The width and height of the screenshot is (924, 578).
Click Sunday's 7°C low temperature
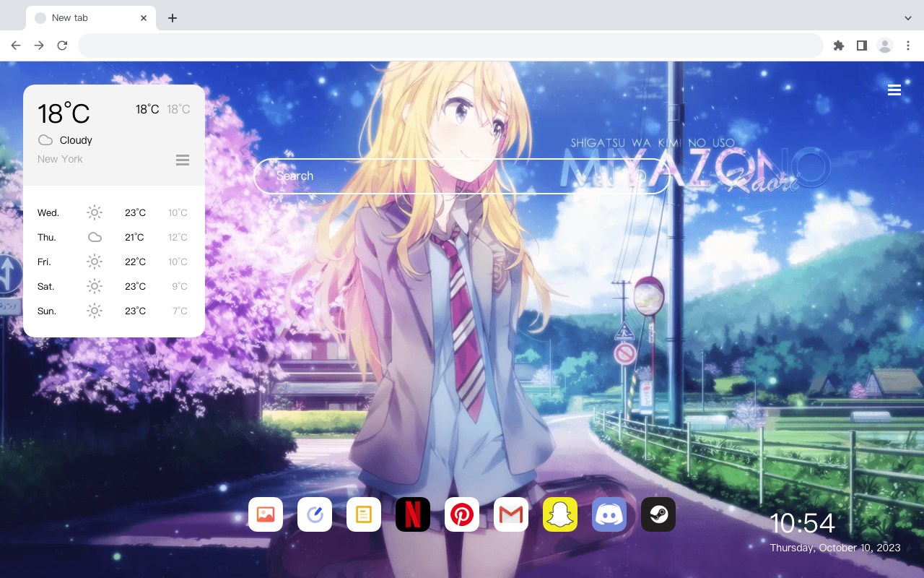(180, 311)
